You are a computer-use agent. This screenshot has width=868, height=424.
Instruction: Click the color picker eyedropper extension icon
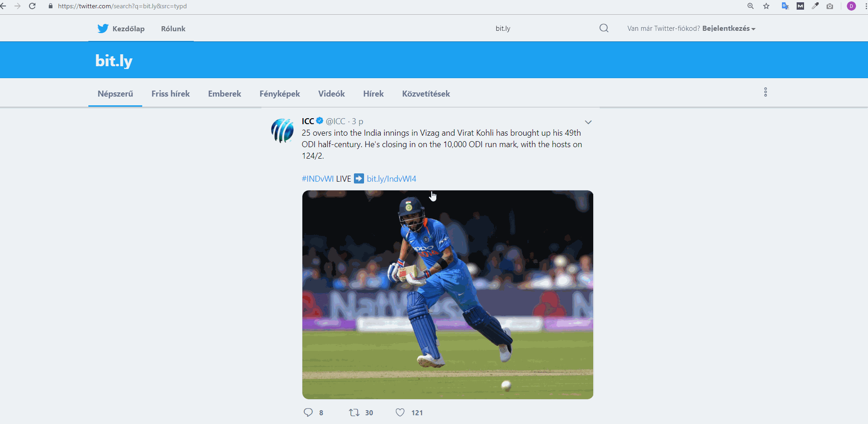click(x=815, y=6)
